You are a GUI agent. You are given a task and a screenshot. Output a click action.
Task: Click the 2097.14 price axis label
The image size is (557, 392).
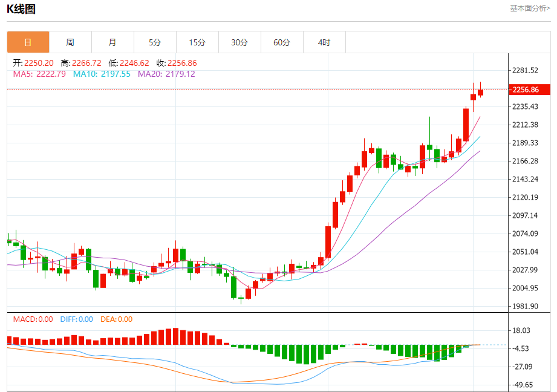pos(525,215)
